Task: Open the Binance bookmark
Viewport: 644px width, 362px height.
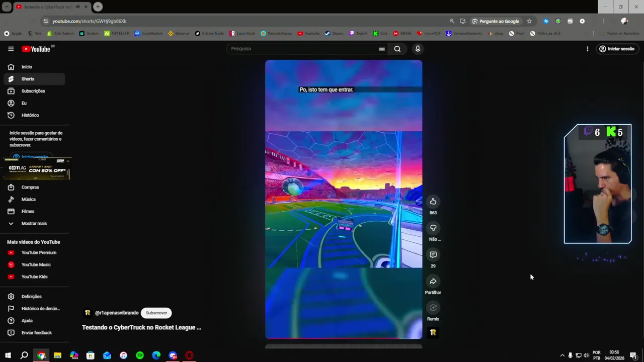Action: [x=179, y=34]
